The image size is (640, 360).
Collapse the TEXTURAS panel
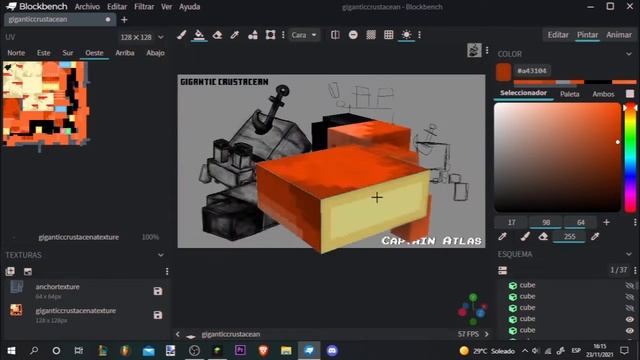161,255
